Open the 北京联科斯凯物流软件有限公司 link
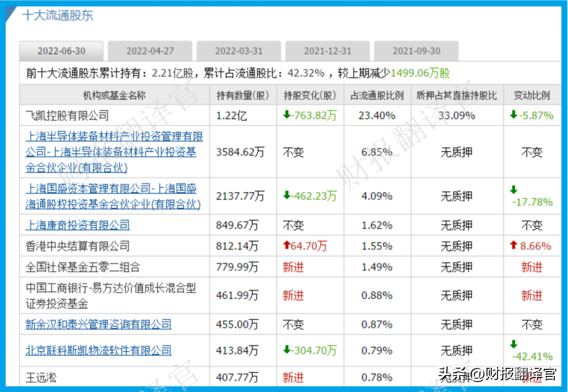This screenshot has width=568, height=392. click(x=98, y=350)
